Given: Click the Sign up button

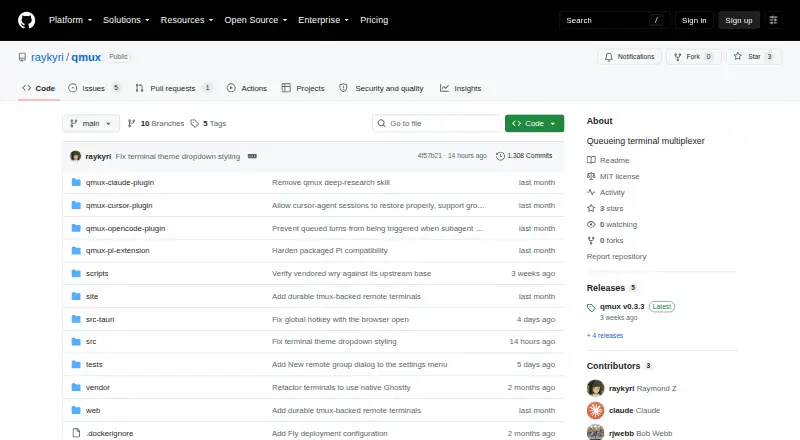Looking at the screenshot, I should tap(739, 20).
